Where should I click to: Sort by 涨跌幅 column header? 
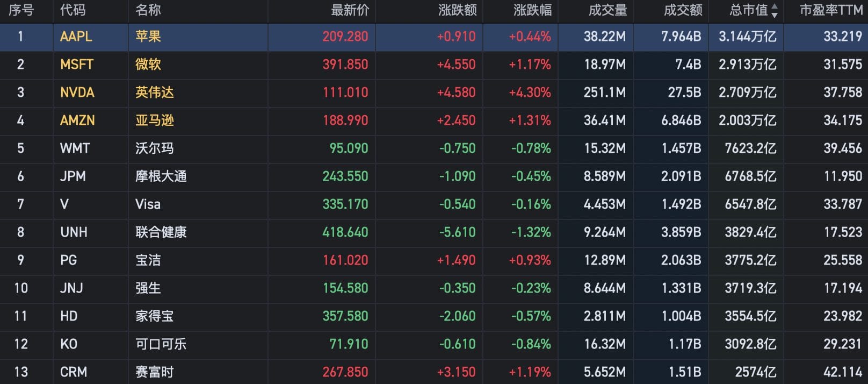pos(532,10)
